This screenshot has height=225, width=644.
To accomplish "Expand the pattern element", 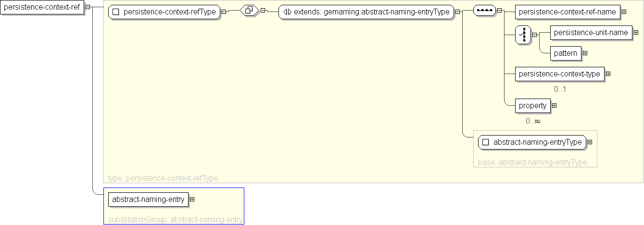I will click(585, 53).
